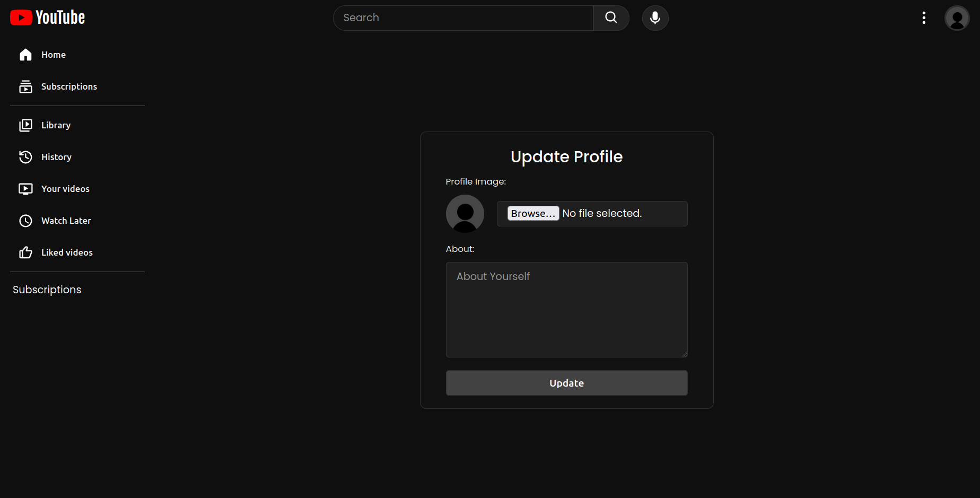Click the search magnifier button
Image resolution: width=980 pixels, height=498 pixels.
[x=610, y=18]
